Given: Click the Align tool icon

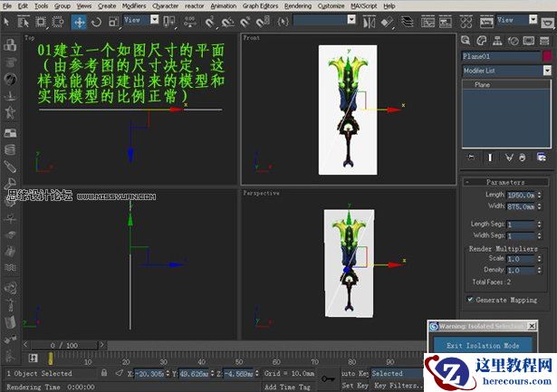Looking at the screenshot, I should point(387,22).
